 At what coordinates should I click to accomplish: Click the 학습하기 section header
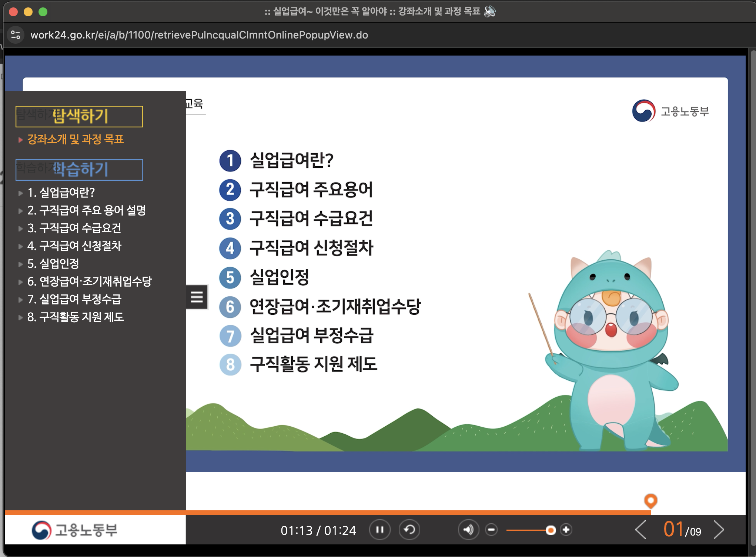coord(79,170)
